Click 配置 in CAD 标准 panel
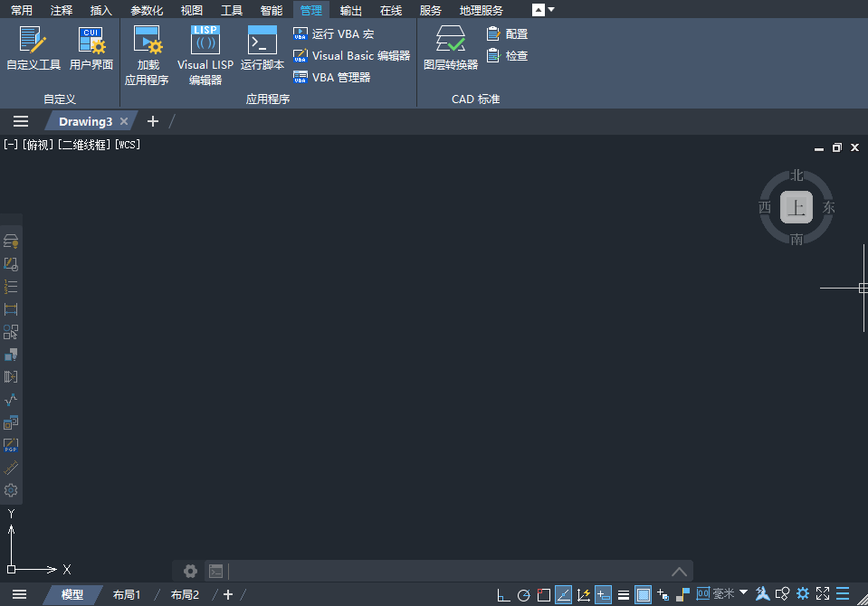Viewport: 868px width, 606px height. [507, 33]
